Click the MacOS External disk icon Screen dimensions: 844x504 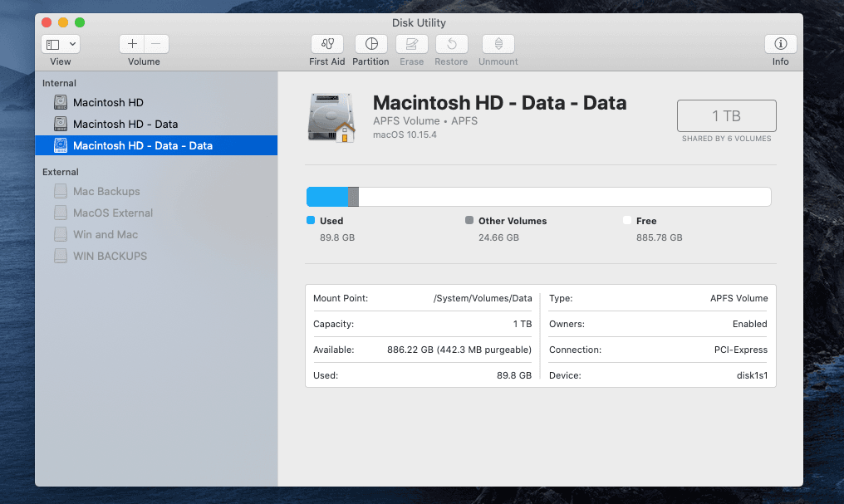pyautogui.click(x=61, y=213)
